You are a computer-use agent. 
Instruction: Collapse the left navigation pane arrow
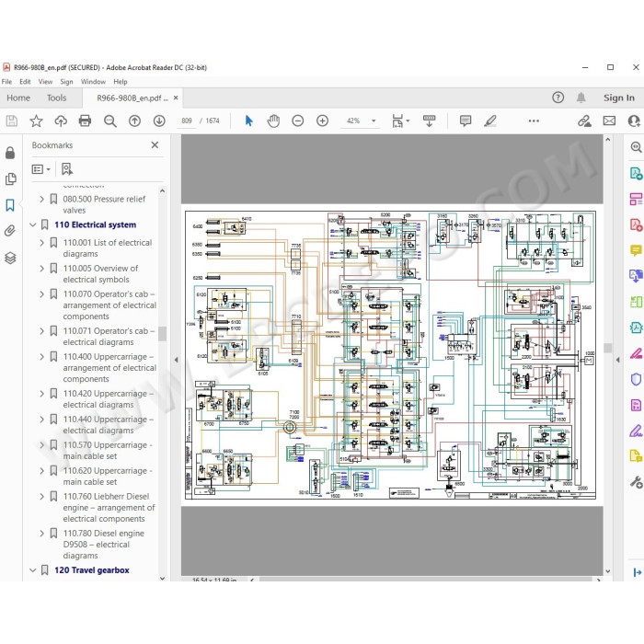pyautogui.click(x=177, y=360)
